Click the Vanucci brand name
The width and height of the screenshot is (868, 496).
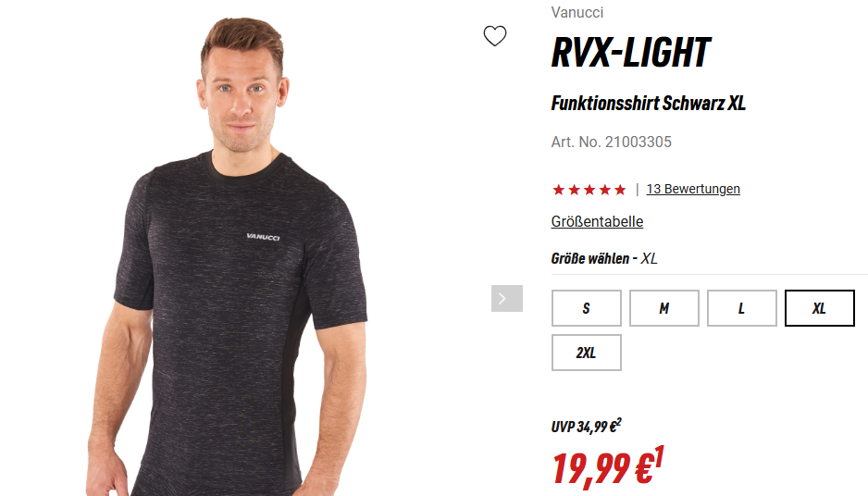tap(577, 12)
